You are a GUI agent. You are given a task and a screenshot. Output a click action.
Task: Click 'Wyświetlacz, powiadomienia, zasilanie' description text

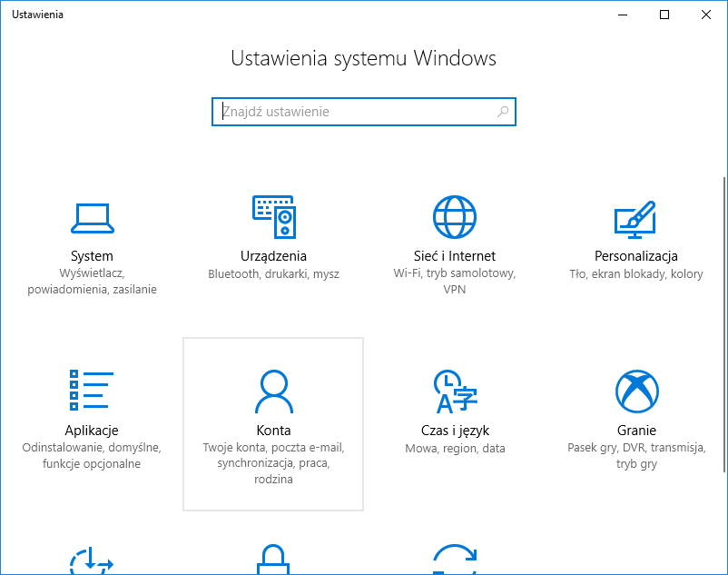coord(92,282)
